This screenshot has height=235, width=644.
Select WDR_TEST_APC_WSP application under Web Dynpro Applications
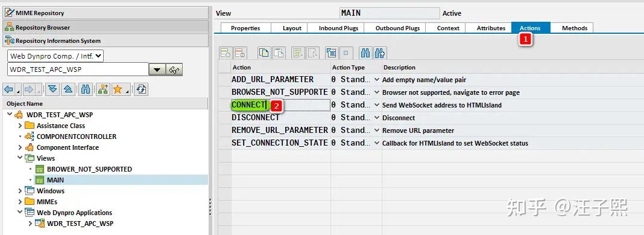click(x=80, y=224)
